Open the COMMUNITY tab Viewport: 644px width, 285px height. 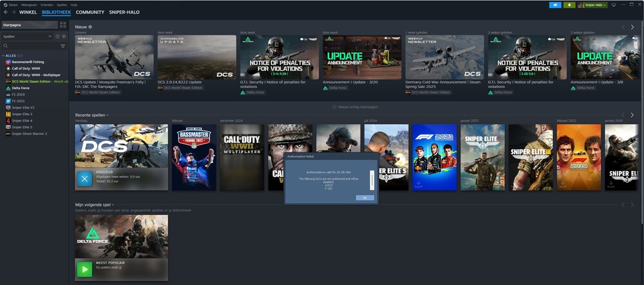point(90,12)
